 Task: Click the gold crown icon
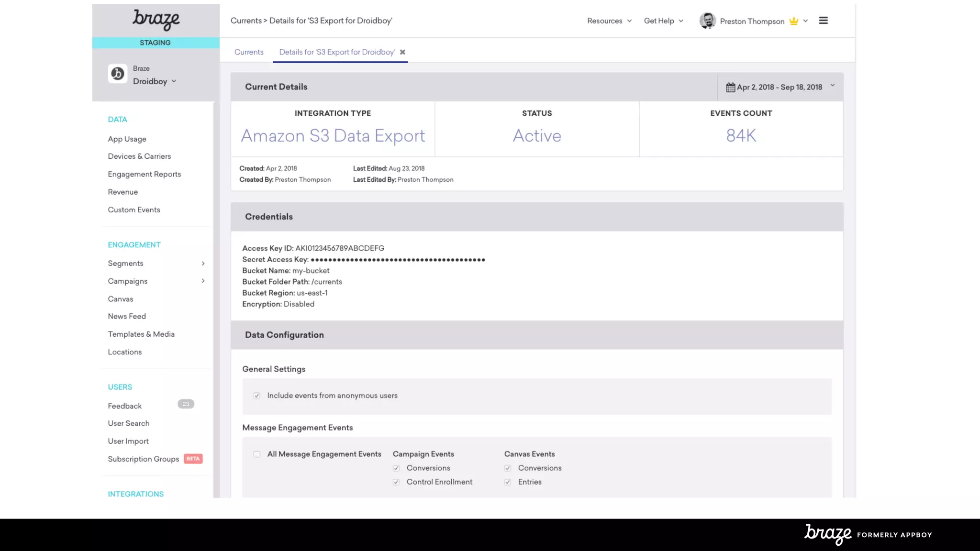tap(794, 21)
